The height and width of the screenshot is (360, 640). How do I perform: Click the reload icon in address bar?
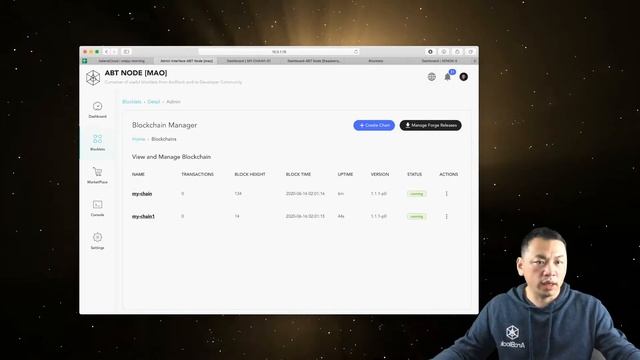[356, 52]
